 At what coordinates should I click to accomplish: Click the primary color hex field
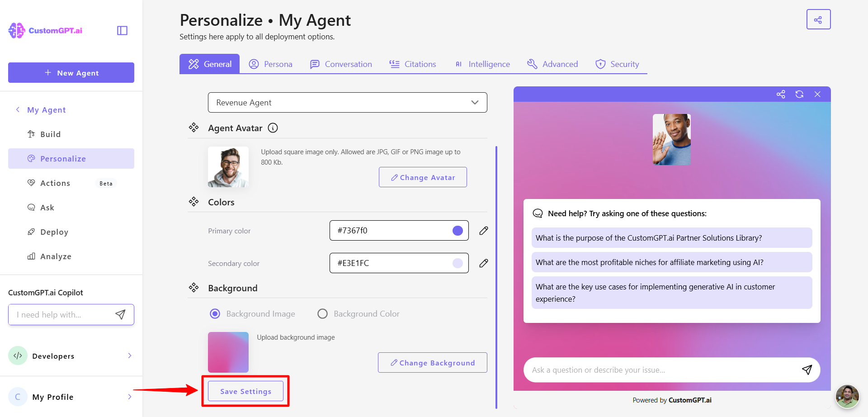[399, 231]
